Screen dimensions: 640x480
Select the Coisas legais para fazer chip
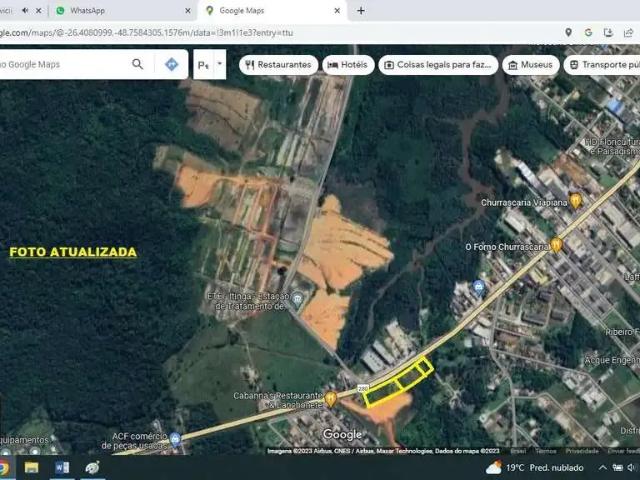[438, 65]
